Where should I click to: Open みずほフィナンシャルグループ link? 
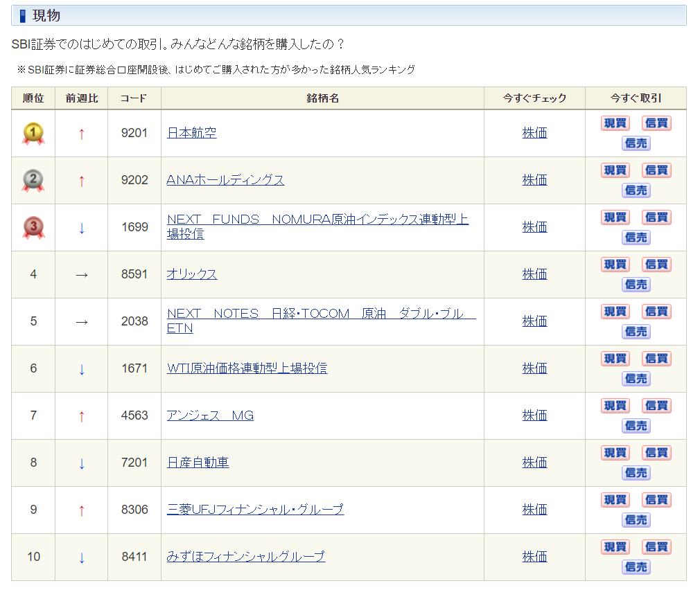(246, 557)
